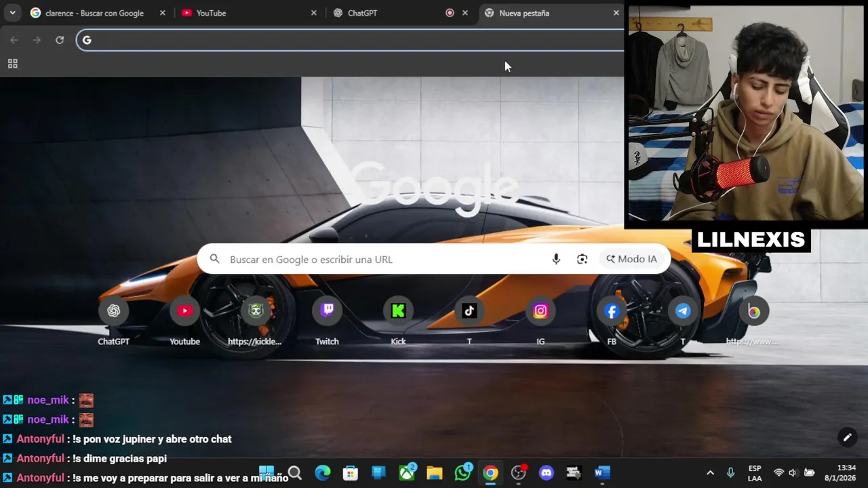Click the recording indicator on ChatGPT tab

click(x=450, y=13)
